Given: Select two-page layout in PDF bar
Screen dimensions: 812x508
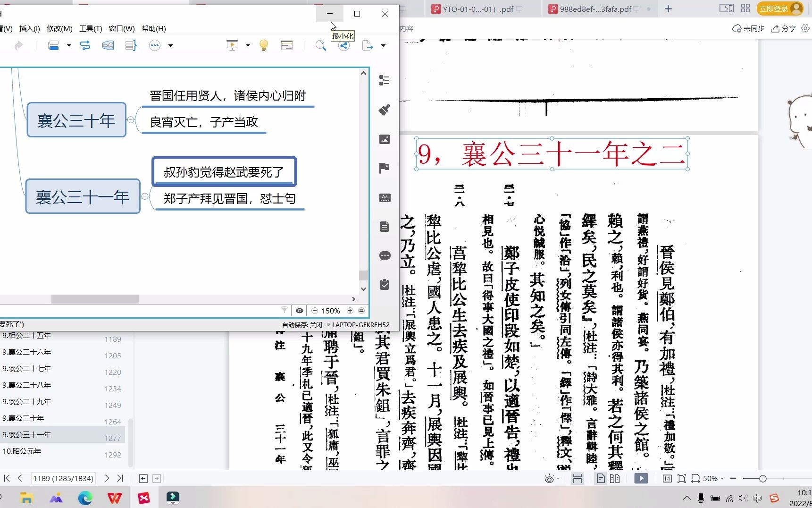Looking at the screenshot, I should coord(615,479).
